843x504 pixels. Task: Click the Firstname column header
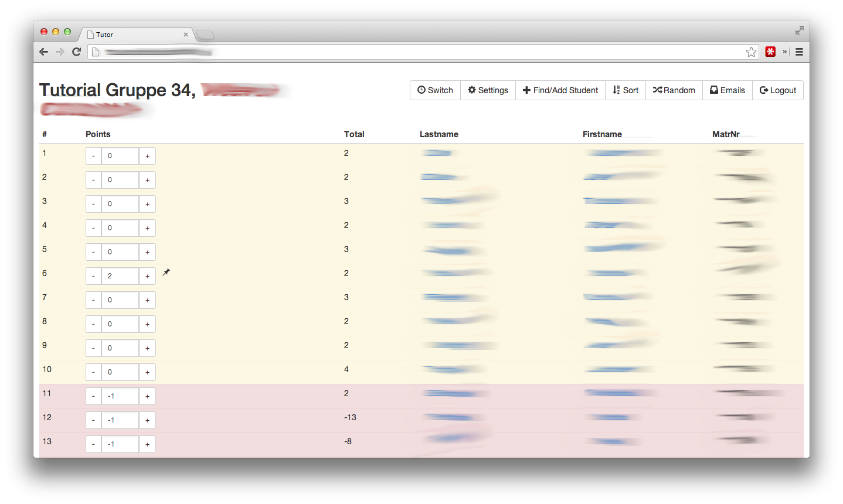(x=602, y=134)
